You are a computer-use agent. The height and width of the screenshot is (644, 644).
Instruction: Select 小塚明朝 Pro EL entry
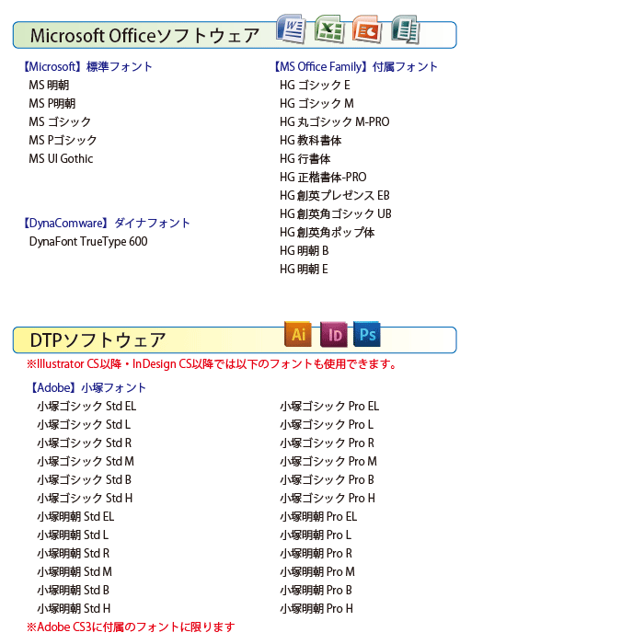pos(318,517)
